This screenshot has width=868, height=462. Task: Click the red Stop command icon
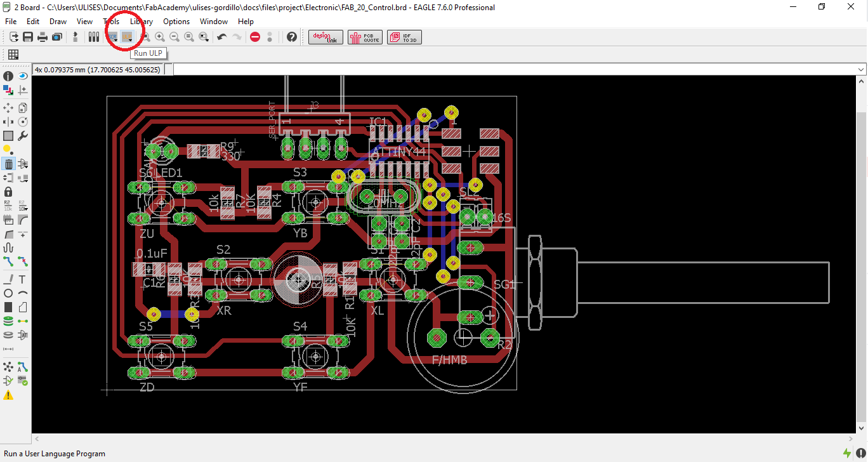pyautogui.click(x=255, y=37)
